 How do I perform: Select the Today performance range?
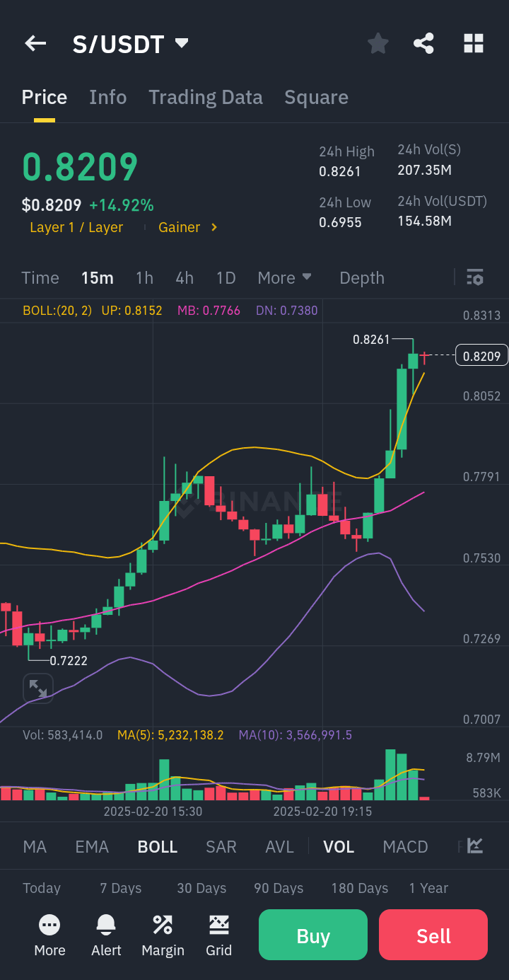coord(42,888)
